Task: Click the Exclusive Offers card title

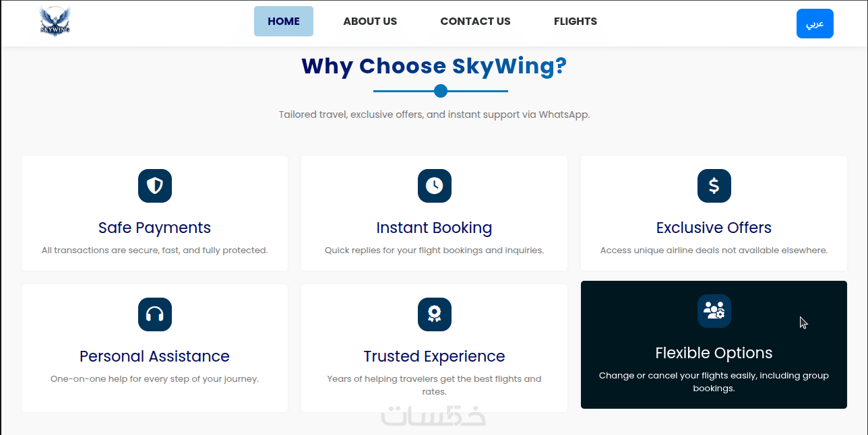Action: click(x=714, y=228)
